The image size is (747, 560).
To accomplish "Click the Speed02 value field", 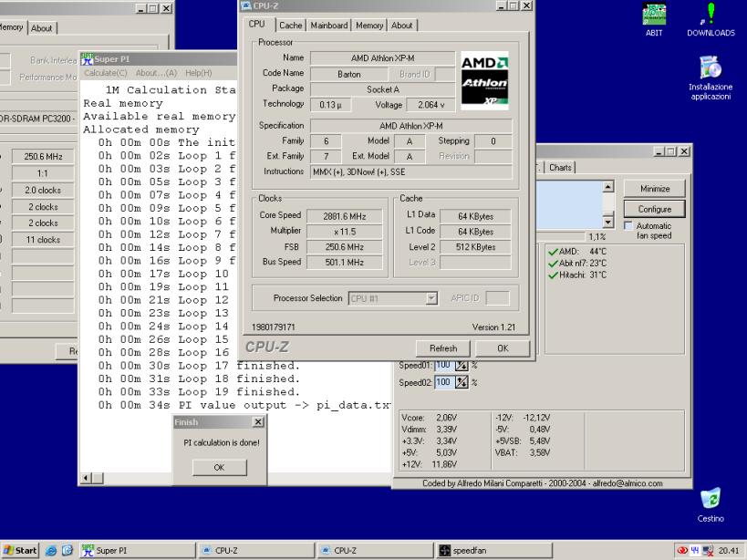I will coord(444,382).
